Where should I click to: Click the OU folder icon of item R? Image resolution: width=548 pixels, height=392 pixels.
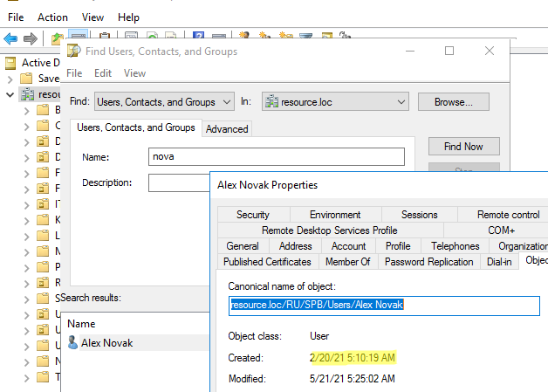click(43, 283)
